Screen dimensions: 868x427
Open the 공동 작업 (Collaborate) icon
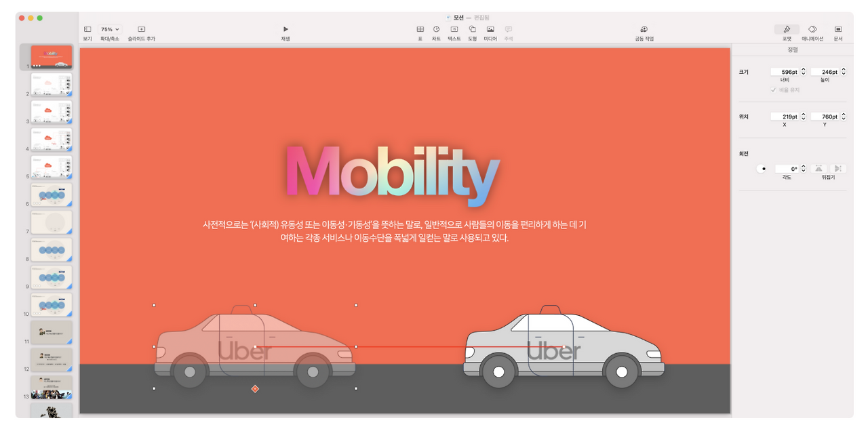(644, 29)
